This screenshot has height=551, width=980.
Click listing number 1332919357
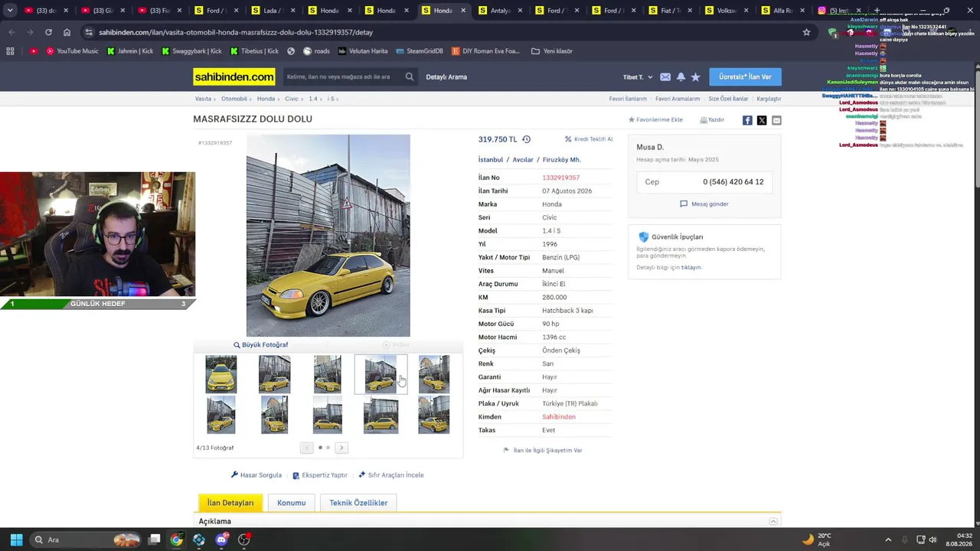click(x=561, y=178)
